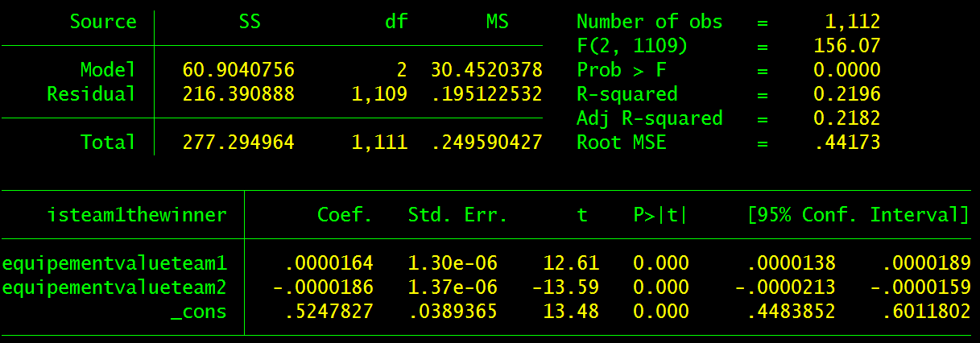Select the F statistic value 156.07
The width and height of the screenshot is (980, 343).
click(x=847, y=46)
